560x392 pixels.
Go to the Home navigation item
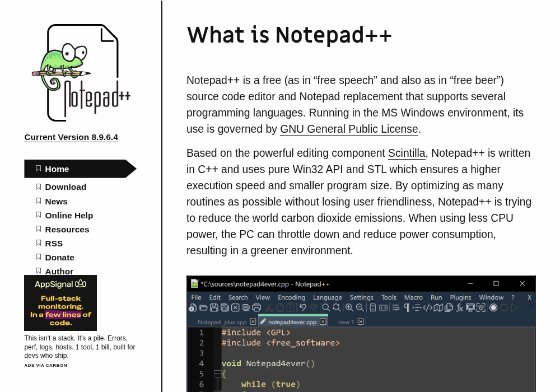click(x=80, y=169)
